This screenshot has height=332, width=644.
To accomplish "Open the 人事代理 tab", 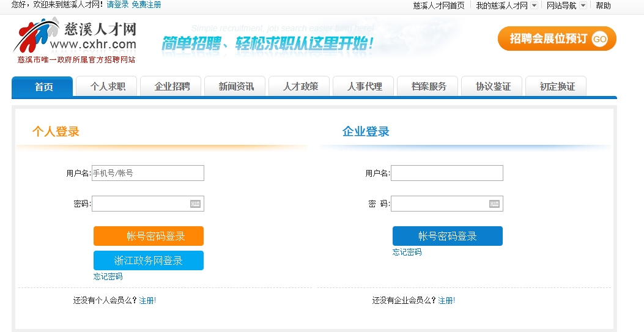I will 363,87.
